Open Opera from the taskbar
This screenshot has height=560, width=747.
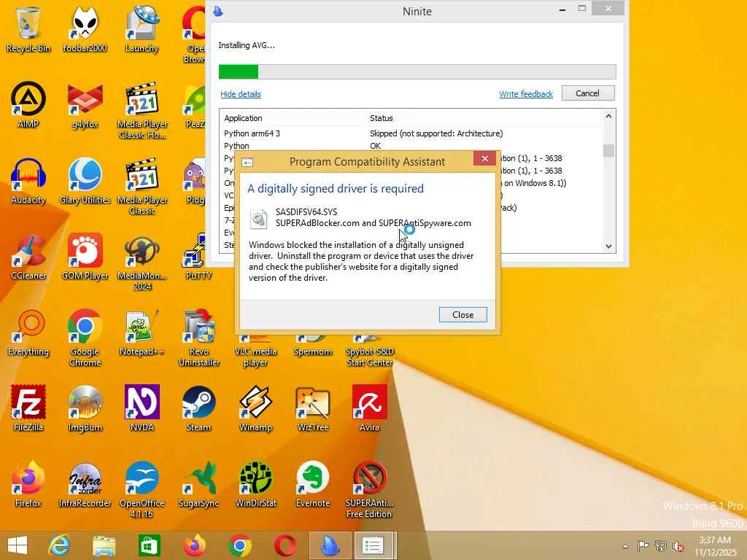pos(285,545)
